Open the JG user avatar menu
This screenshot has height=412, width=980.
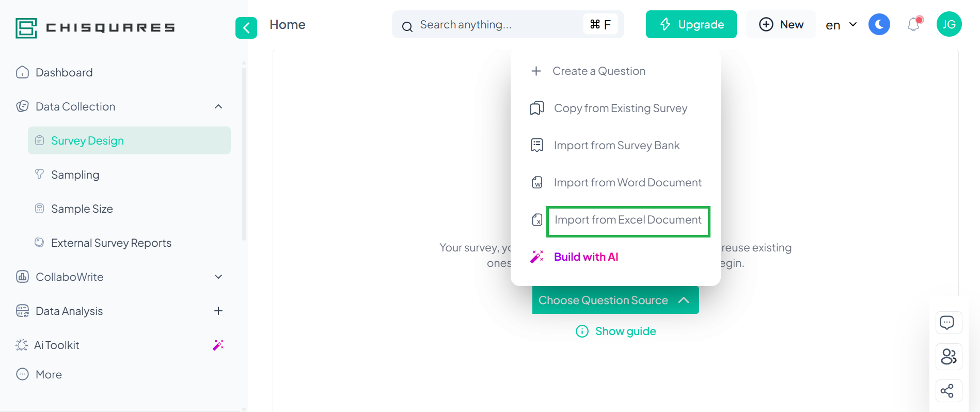tap(949, 24)
